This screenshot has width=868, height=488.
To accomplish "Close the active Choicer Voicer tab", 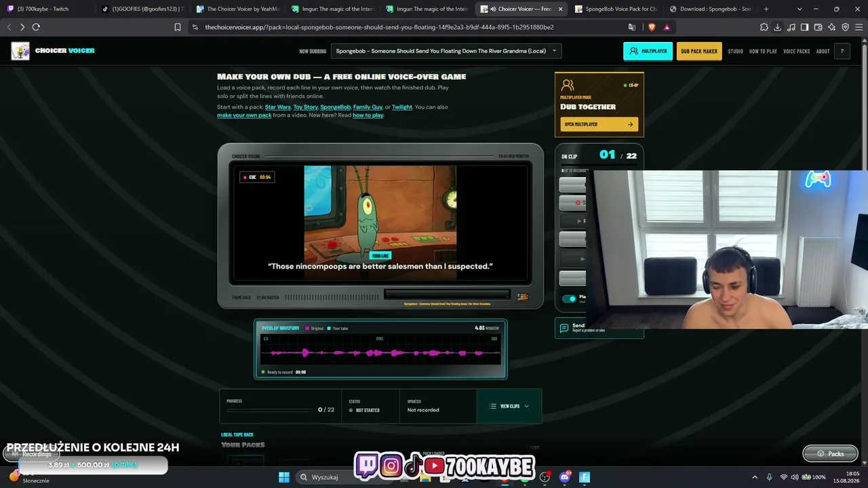I will tap(561, 9).
